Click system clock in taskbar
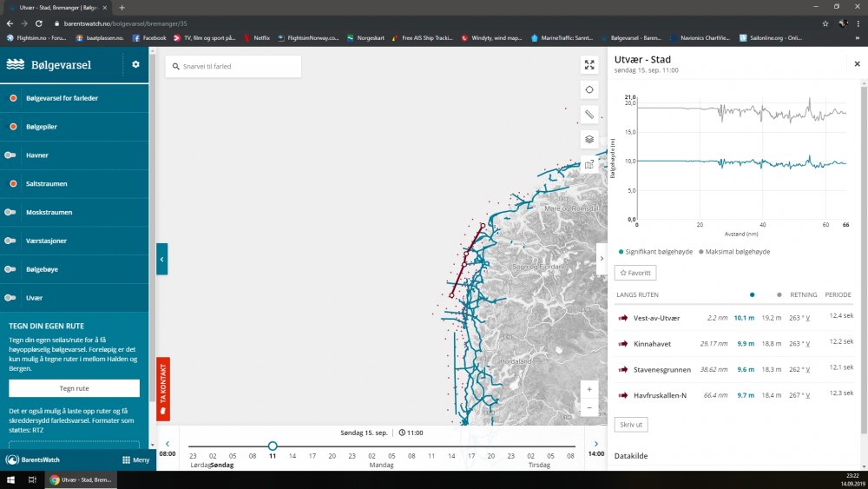Screen dimensions: 868x489 [x=852, y=479]
